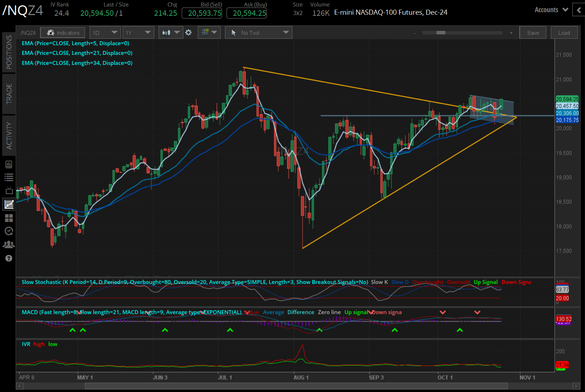Open the crosshair mode dropdown
Image resolution: width=585 pixels, height=392 pixels.
tap(209, 33)
